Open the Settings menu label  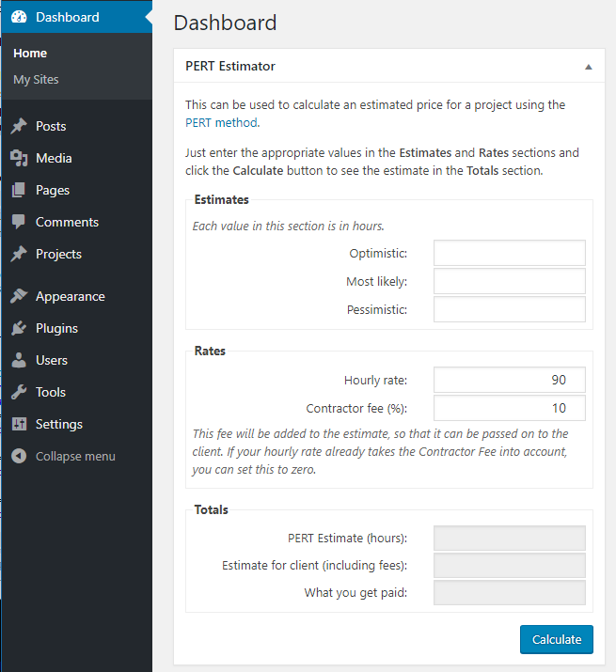(x=59, y=424)
